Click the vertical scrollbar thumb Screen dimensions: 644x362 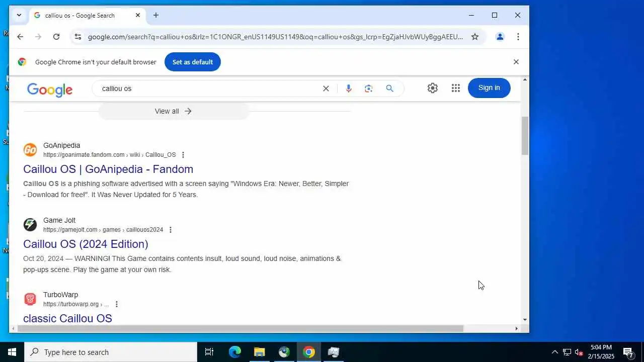click(525, 136)
